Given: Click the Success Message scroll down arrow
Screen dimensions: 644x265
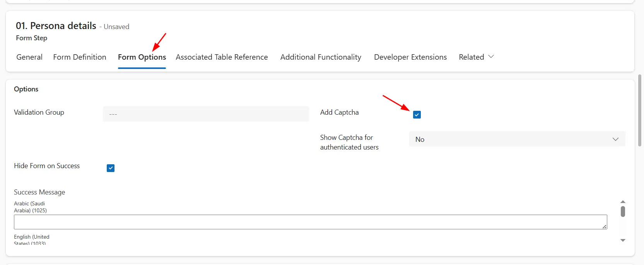Looking at the screenshot, I should (x=623, y=240).
